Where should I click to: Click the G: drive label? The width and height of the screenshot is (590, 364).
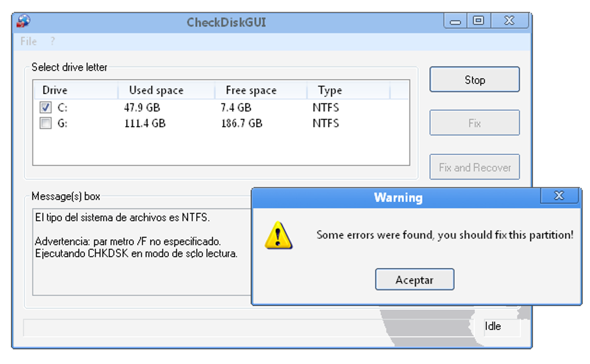point(62,123)
